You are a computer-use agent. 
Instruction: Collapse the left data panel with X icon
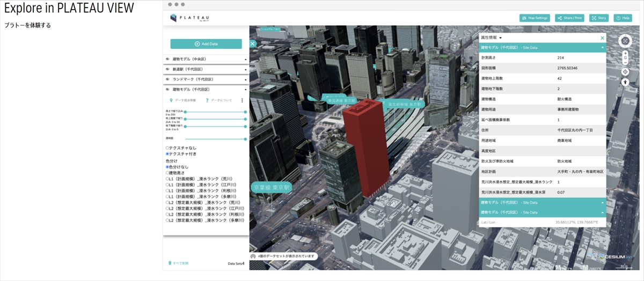point(252,44)
